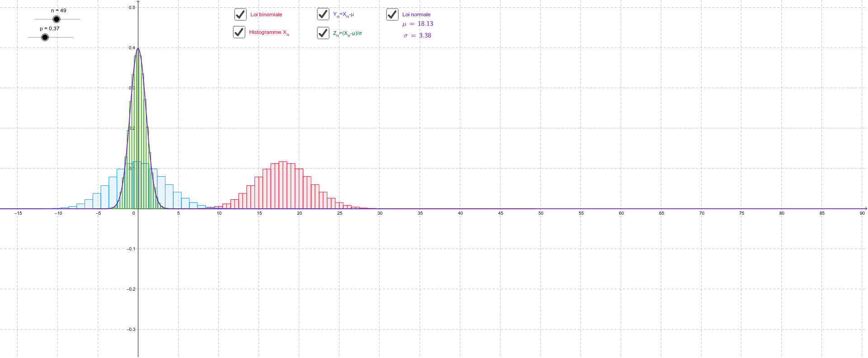Viewport: 868px width, 358px height.
Task: Click the y-axis tick label −0.3
Action: [x=131, y=329]
